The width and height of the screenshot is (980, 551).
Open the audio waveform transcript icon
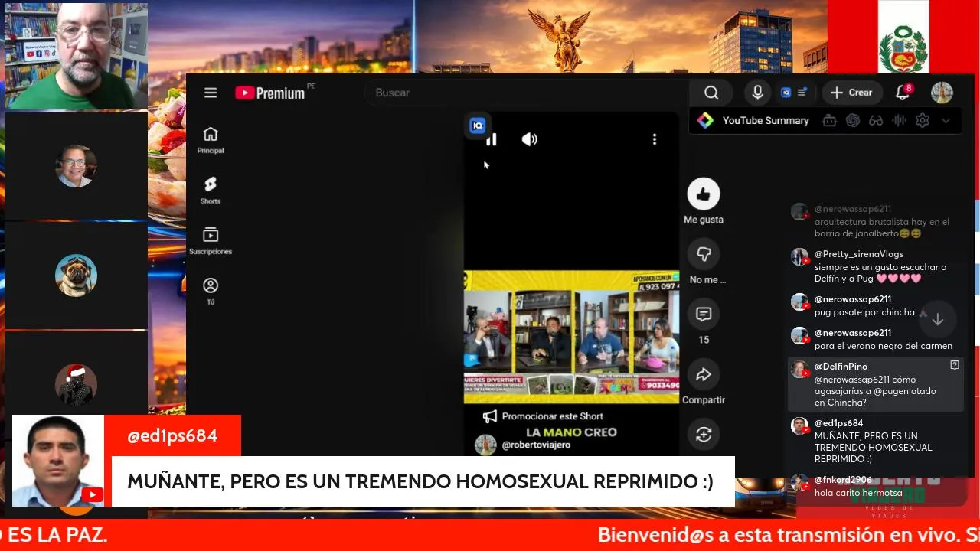pos(899,120)
